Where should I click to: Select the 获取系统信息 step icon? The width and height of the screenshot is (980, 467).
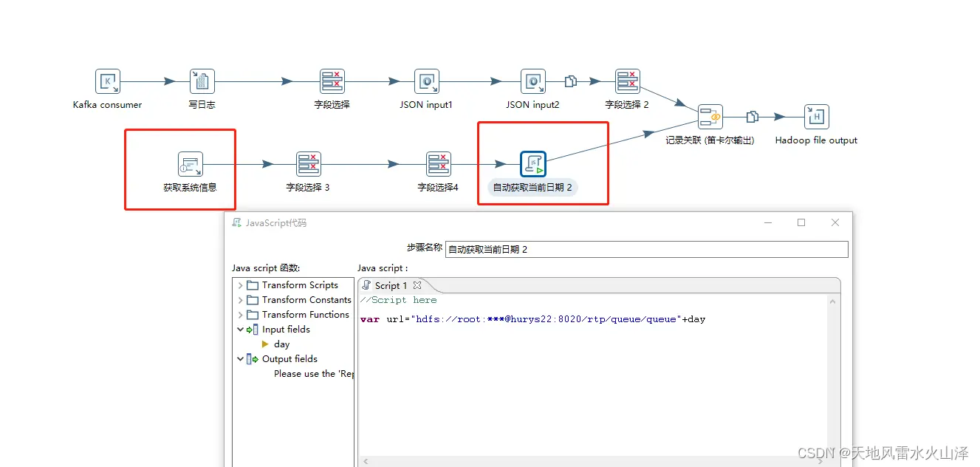point(190,164)
